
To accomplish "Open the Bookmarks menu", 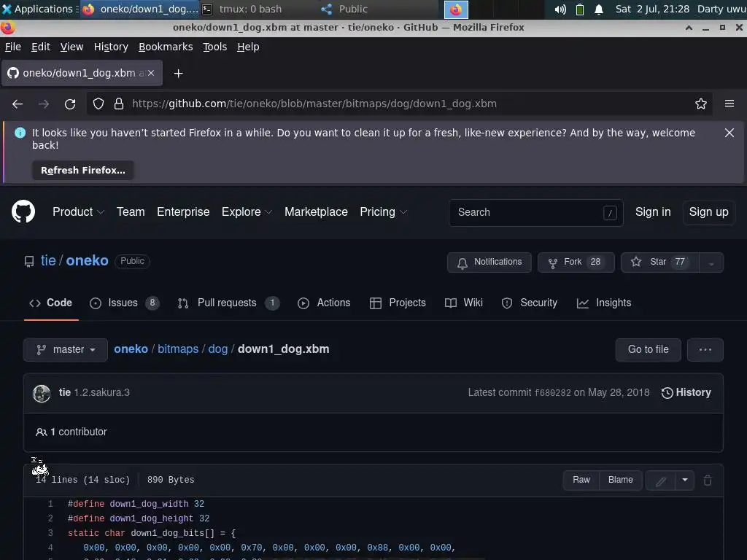I will pos(166,47).
